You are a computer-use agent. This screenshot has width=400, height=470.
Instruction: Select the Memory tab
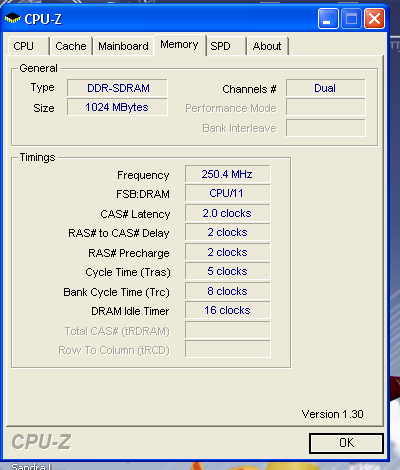pyautogui.click(x=179, y=45)
